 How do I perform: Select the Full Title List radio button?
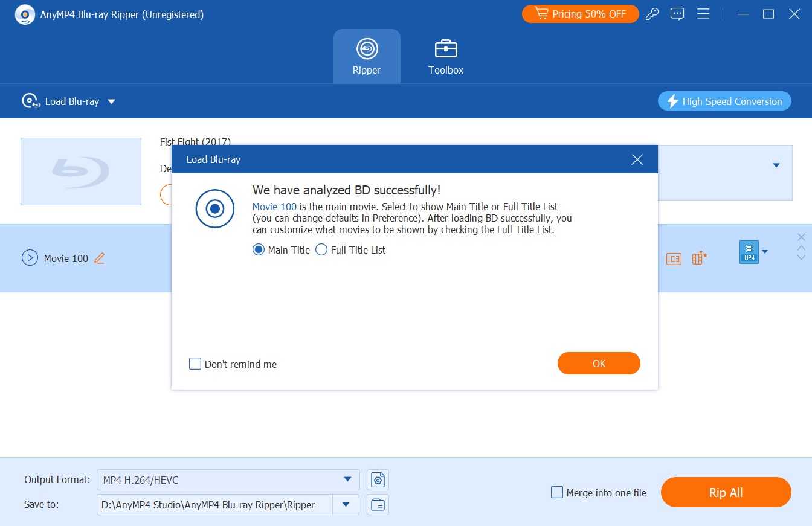[x=321, y=249]
